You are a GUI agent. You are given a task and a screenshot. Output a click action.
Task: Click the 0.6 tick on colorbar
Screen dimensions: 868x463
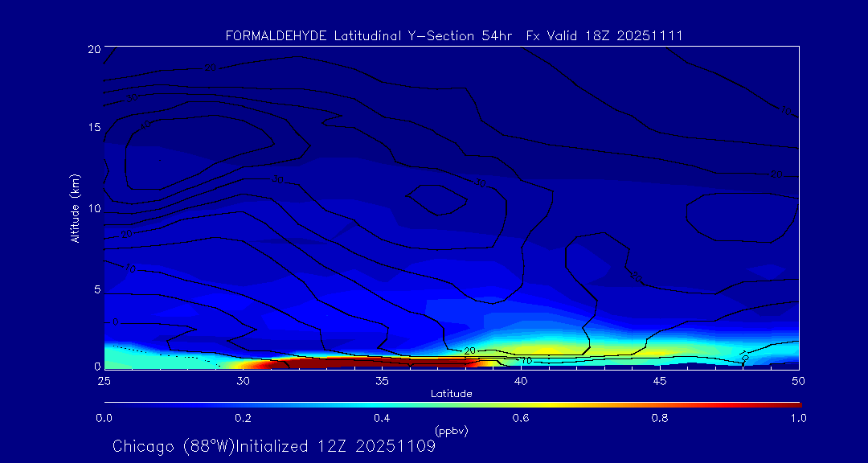pos(521,418)
